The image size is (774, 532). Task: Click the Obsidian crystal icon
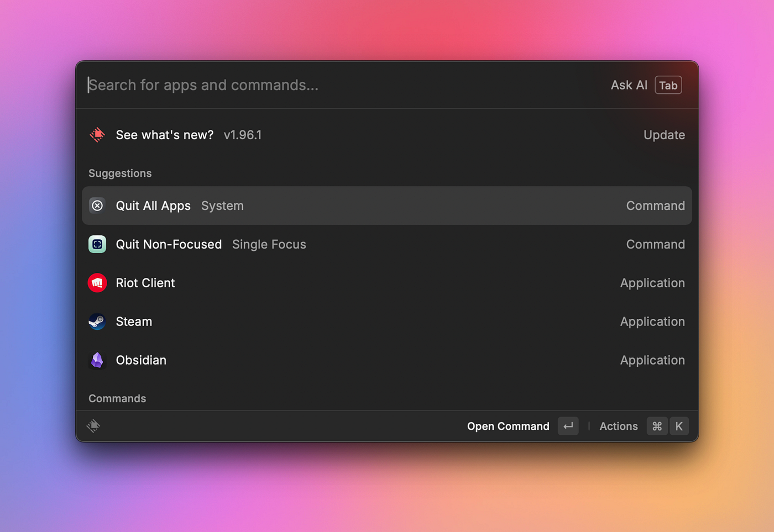[97, 360]
